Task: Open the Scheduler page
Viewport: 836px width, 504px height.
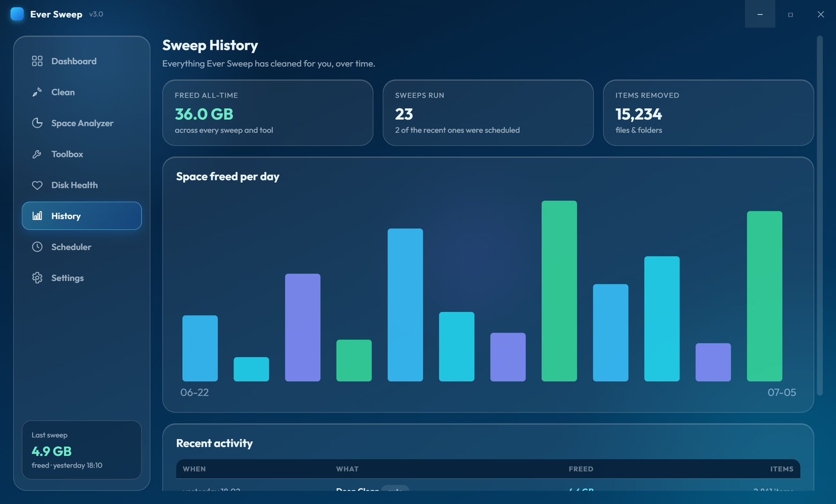Action: 81,247
